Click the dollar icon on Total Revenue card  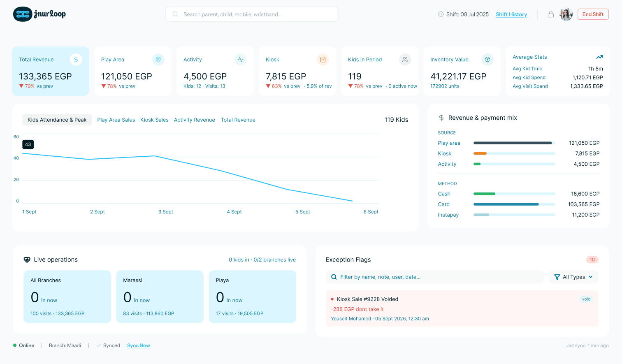[76, 60]
